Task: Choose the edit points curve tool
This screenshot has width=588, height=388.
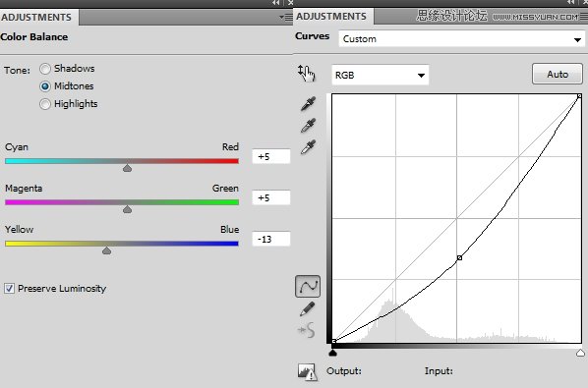Action: click(308, 287)
